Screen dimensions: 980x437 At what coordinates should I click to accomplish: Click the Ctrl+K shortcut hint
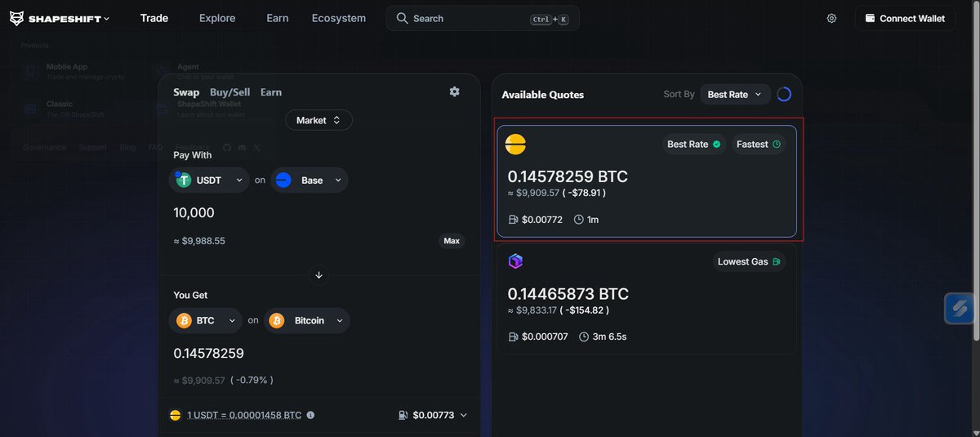tap(550, 19)
